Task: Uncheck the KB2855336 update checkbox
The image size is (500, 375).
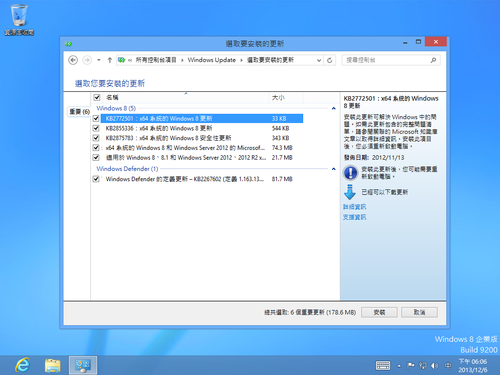Action: 96,128
